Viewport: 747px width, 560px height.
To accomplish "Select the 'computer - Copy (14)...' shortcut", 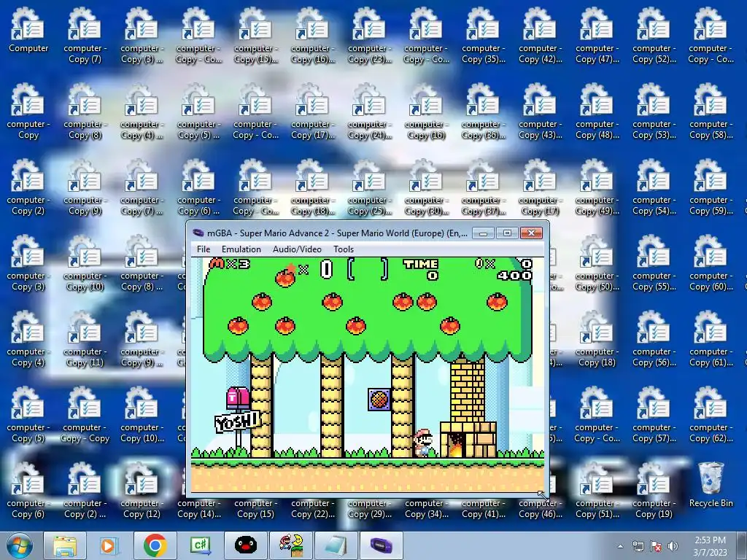I will (198, 507).
